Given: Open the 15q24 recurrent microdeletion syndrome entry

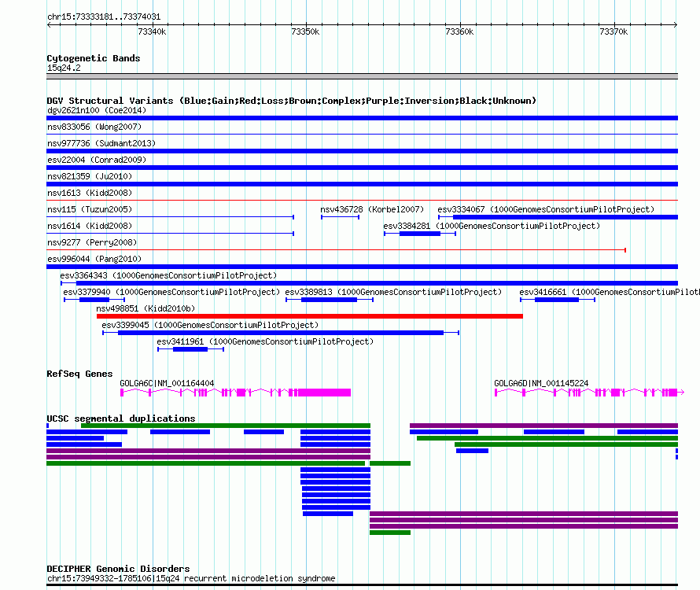Looking at the screenshot, I should (191, 578).
